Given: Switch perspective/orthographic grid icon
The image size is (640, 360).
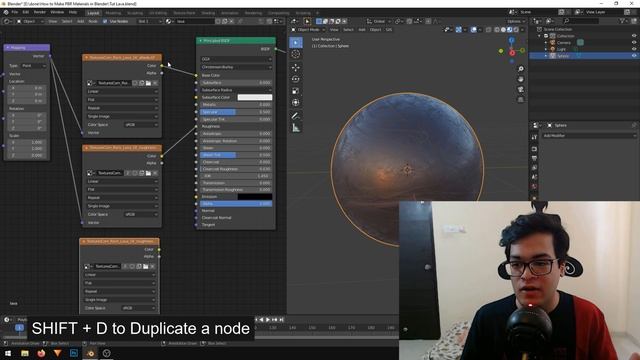Looking at the screenshot, I should 521,100.
